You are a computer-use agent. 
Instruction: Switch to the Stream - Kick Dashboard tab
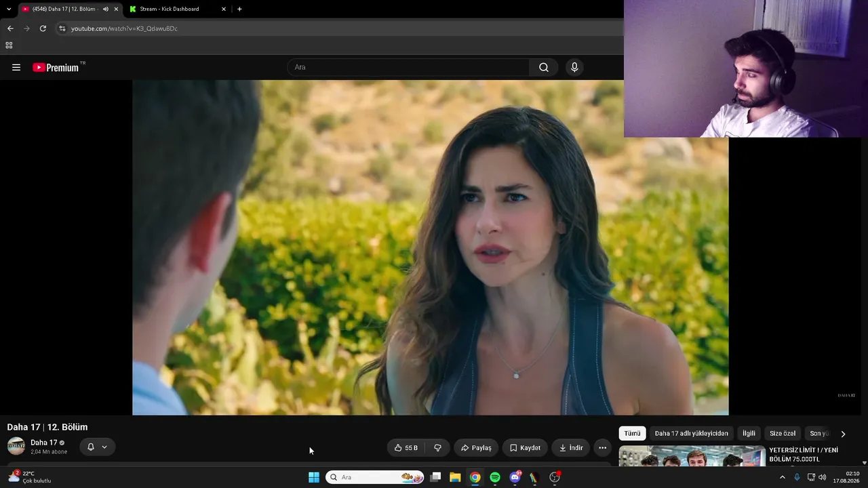coord(178,9)
